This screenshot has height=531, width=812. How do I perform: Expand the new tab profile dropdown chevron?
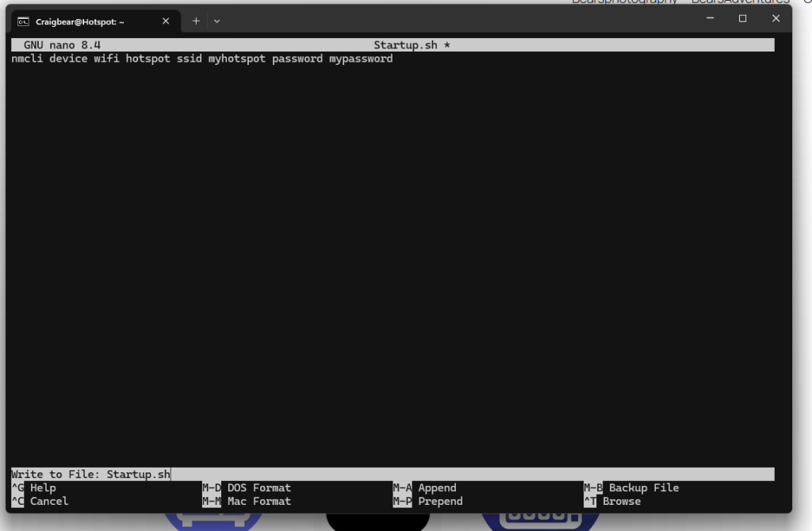[x=216, y=21]
